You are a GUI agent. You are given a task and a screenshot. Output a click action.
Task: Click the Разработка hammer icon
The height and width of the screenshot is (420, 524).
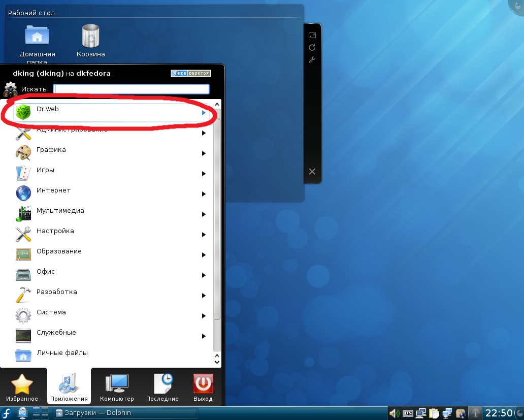point(23,295)
